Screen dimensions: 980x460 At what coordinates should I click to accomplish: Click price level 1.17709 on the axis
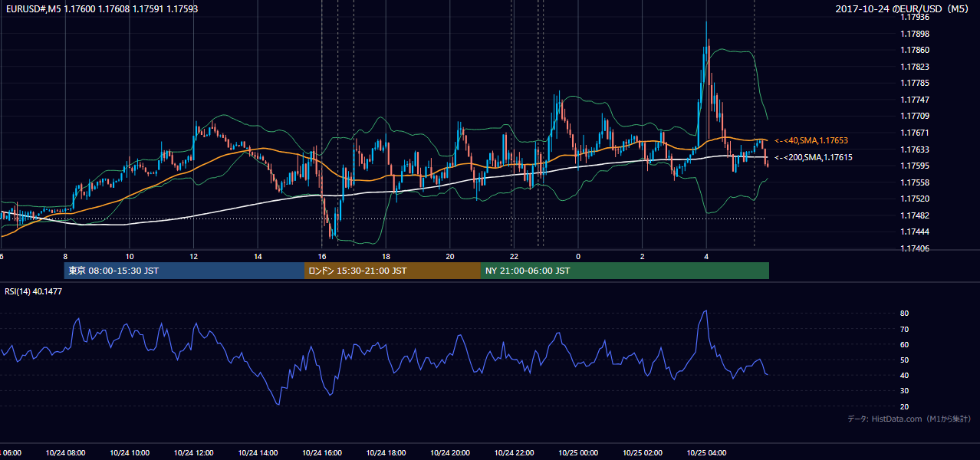(915, 116)
